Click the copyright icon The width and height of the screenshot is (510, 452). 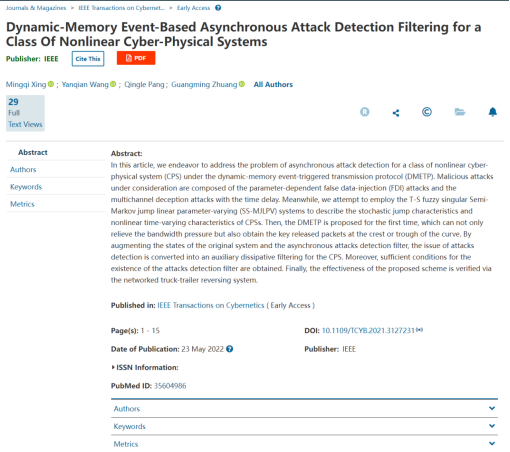(427, 112)
